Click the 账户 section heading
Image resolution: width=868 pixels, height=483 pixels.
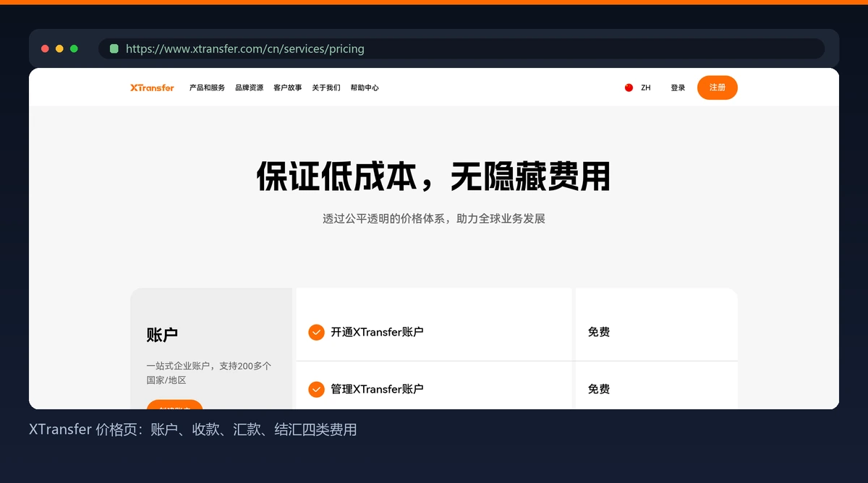(x=162, y=335)
